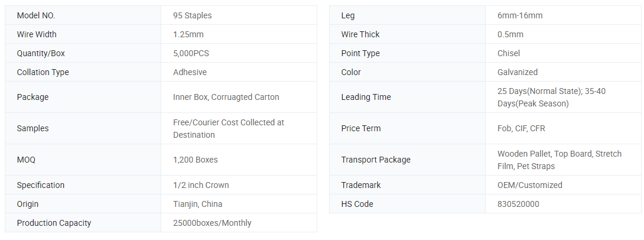Click the HS Code 830520000 value

point(518,205)
